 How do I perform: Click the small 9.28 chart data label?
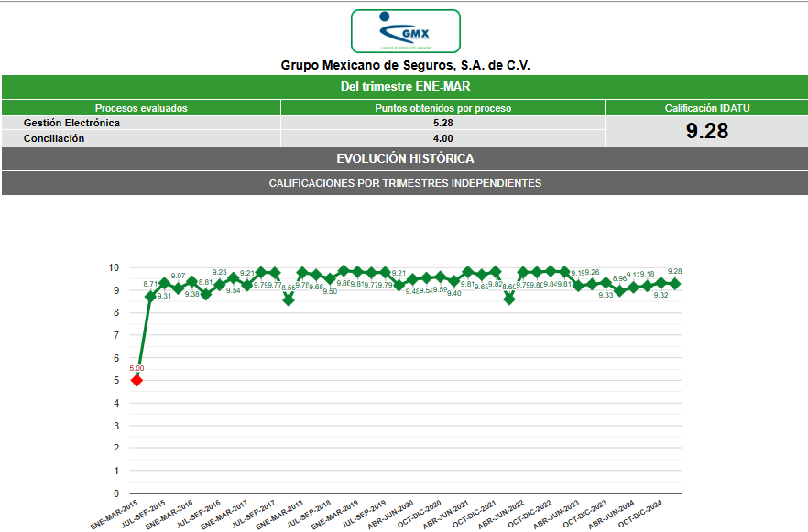[674, 271]
